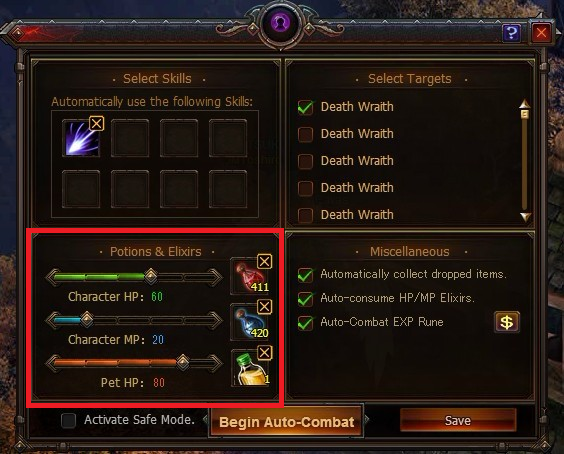
Task: Click the yellow pet potion bottle
Action: [249, 368]
